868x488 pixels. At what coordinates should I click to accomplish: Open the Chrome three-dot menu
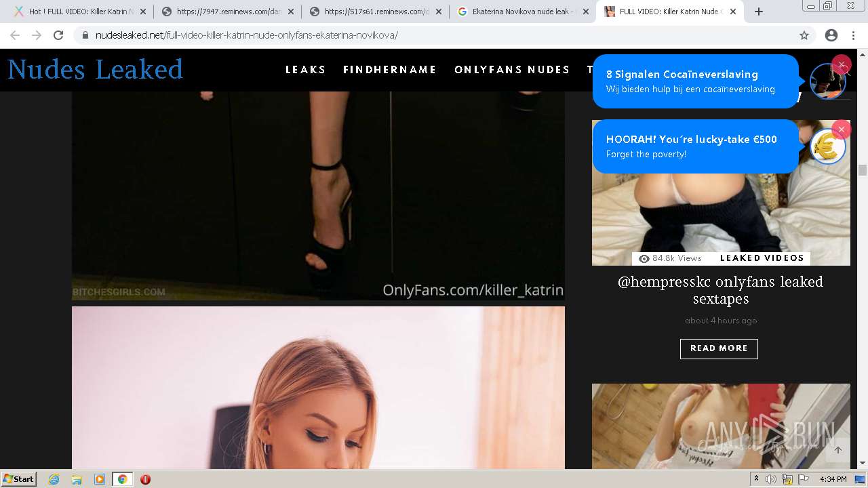[853, 35]
